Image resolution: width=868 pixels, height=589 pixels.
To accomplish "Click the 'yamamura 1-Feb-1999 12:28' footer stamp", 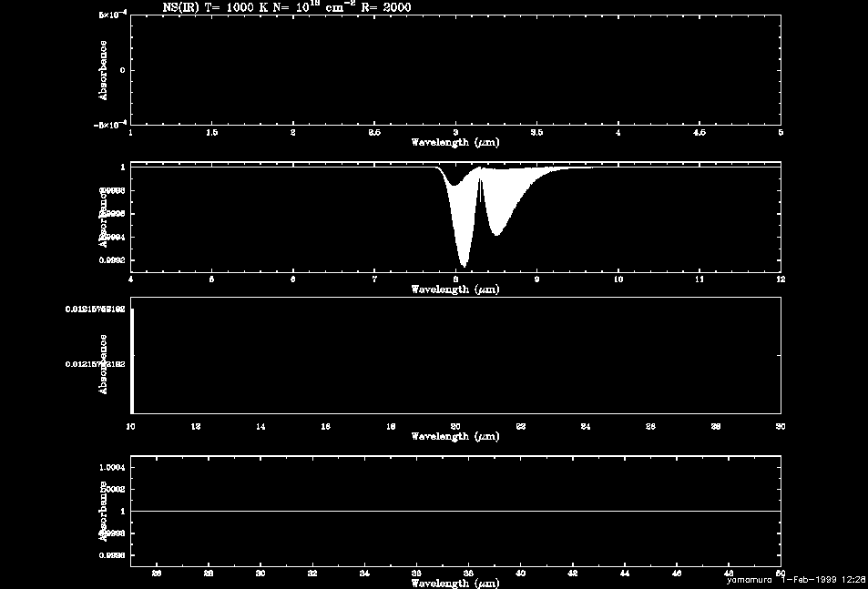I will click(x=797, y=580).
